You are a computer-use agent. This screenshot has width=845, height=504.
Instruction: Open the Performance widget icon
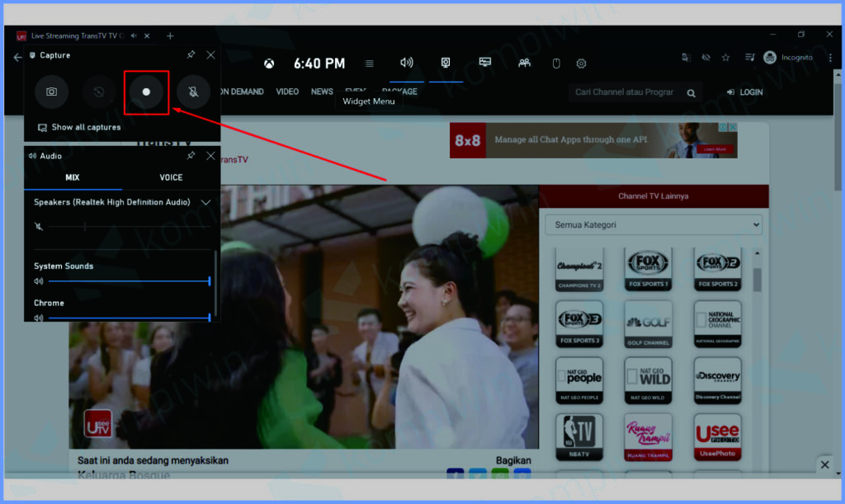click(485, 63)
